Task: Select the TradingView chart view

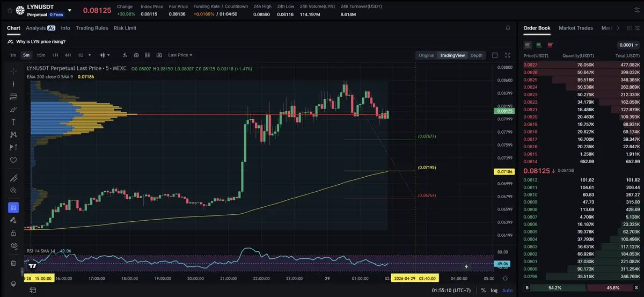Action: coord(452,55)
